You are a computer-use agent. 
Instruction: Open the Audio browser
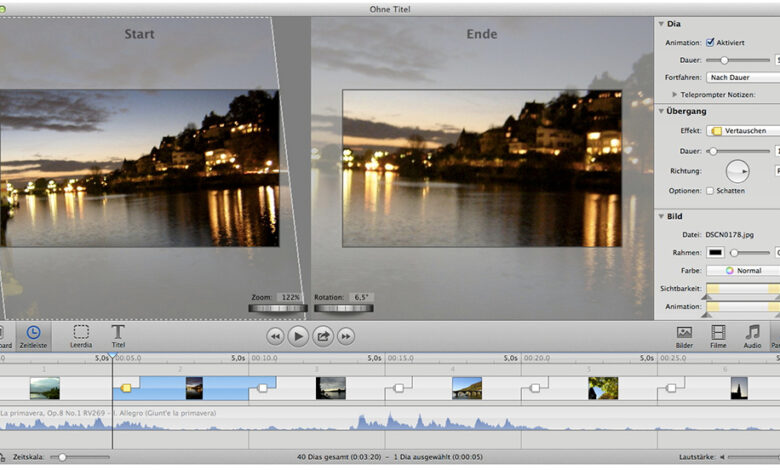(x=752, y=335)
